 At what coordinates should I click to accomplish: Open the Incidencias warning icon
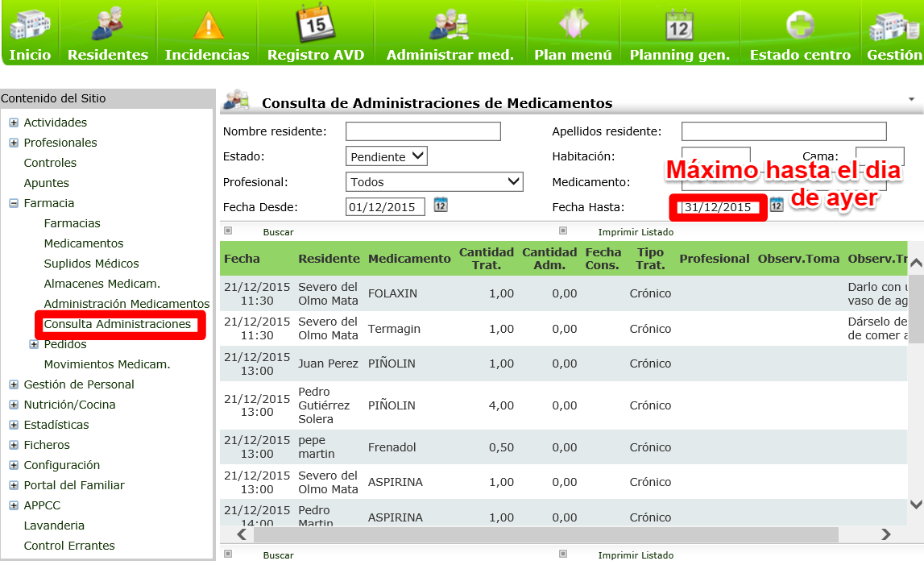click(x=207, y=25)
